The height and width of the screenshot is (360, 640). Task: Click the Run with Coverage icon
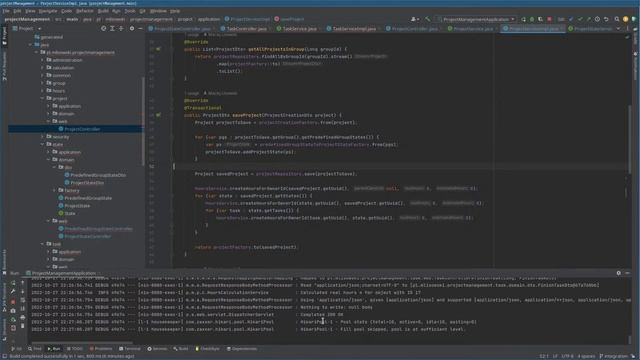(x=540, y=19)
